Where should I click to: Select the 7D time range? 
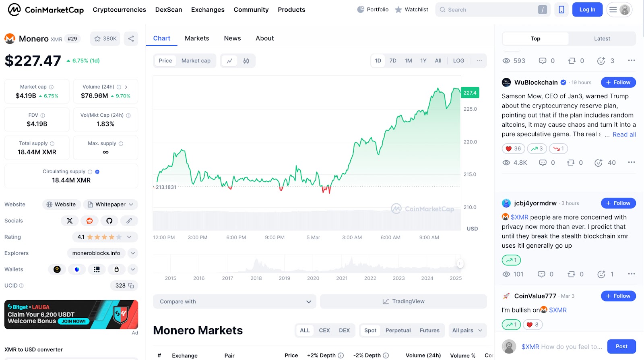(x=393, y=61)
